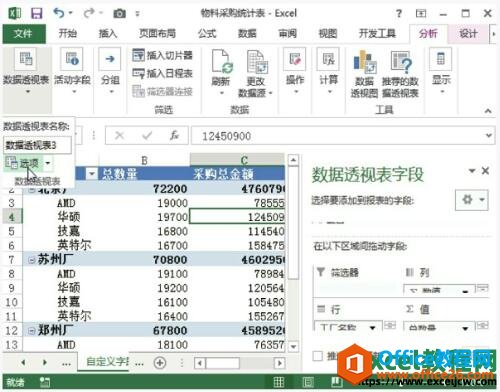Click the macro recording icon in status bar

[45, 382]
